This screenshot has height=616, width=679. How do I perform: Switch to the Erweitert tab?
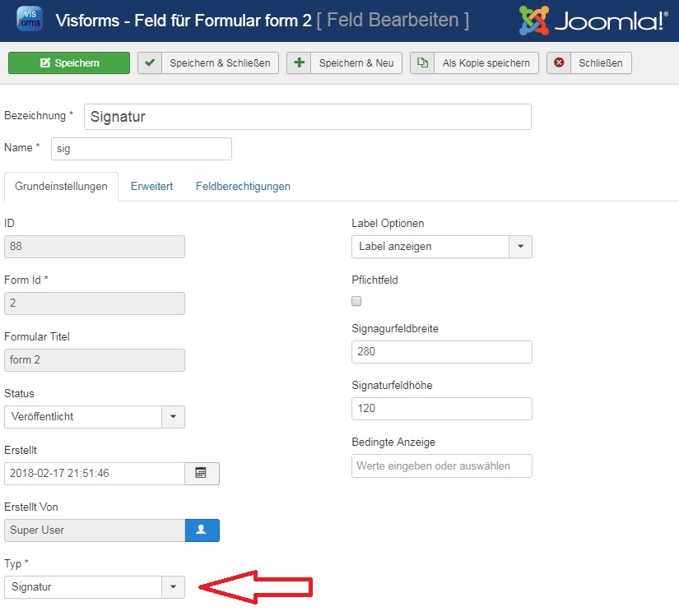151,187
